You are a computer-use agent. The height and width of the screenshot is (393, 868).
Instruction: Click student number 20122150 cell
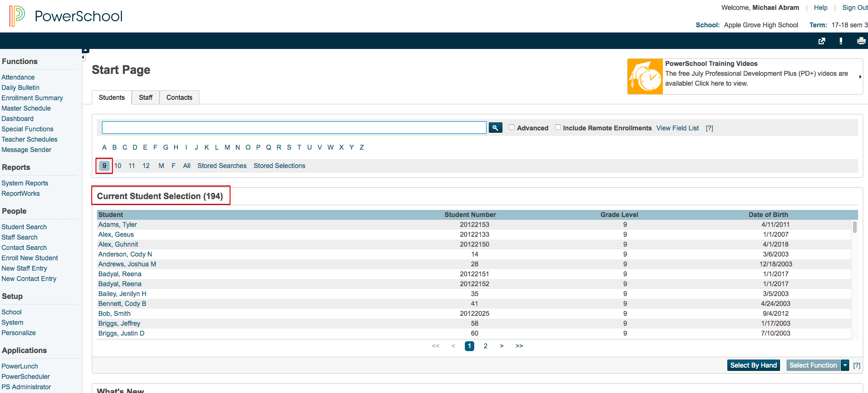click(474, 244)
